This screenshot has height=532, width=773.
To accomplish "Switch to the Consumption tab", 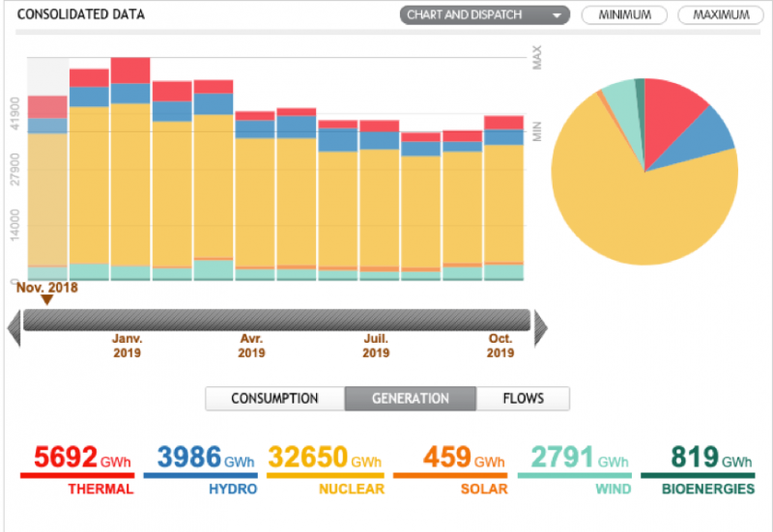I will (x=274, y=399).
